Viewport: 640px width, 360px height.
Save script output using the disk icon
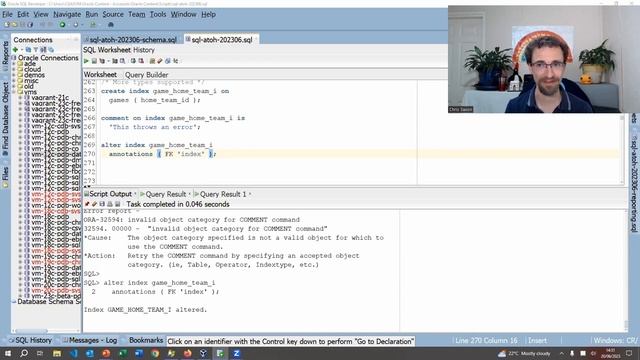[x=102, y=204]
